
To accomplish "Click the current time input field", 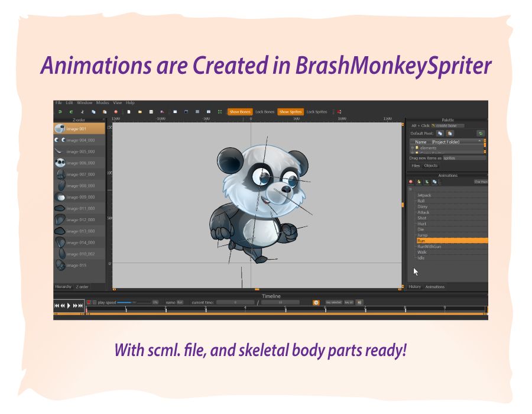I will [x=235, y=302].
